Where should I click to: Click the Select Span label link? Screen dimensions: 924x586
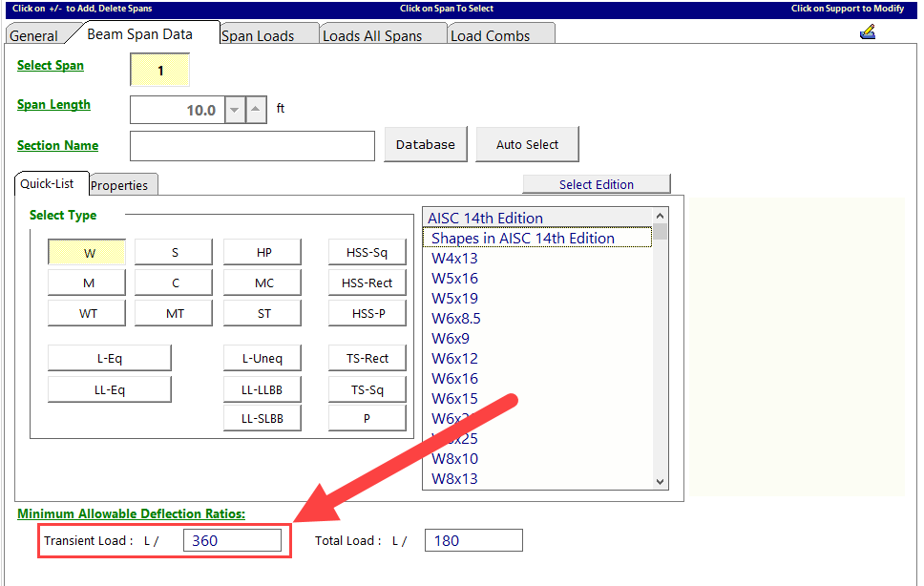click(50, 65)
